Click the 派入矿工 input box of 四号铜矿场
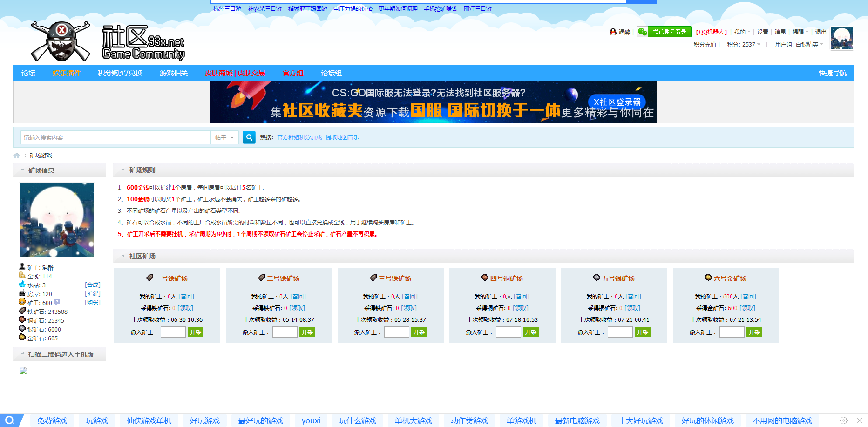 pos(508,332)
